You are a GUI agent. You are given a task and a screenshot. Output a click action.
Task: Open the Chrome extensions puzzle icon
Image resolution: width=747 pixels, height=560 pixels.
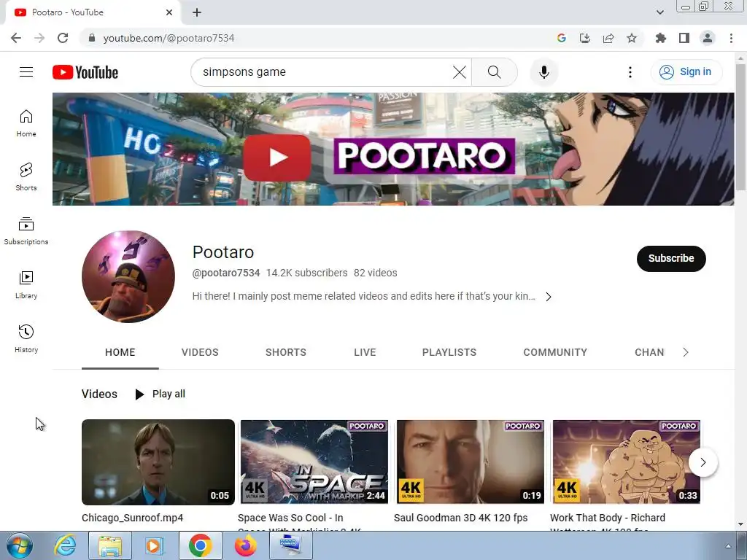tap(661, 38)
